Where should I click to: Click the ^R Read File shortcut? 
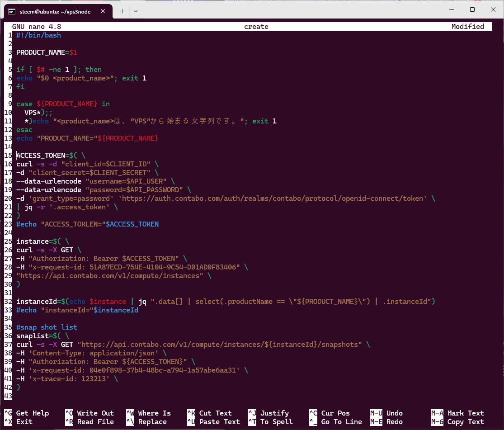pyautogui.click(x=89, y=422)
